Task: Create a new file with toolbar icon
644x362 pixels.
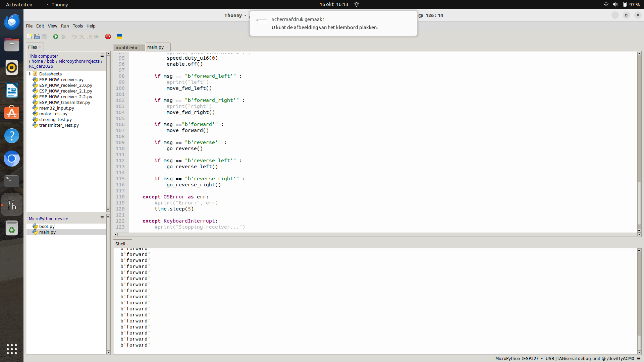Action: coord(30,37)
